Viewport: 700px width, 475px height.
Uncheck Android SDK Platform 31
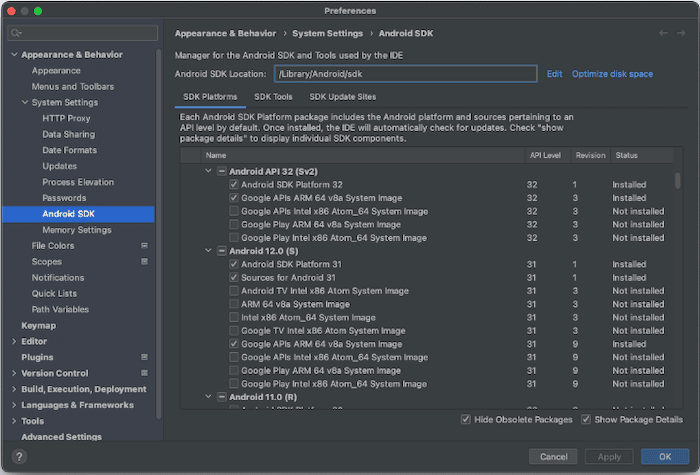(233, 264)
